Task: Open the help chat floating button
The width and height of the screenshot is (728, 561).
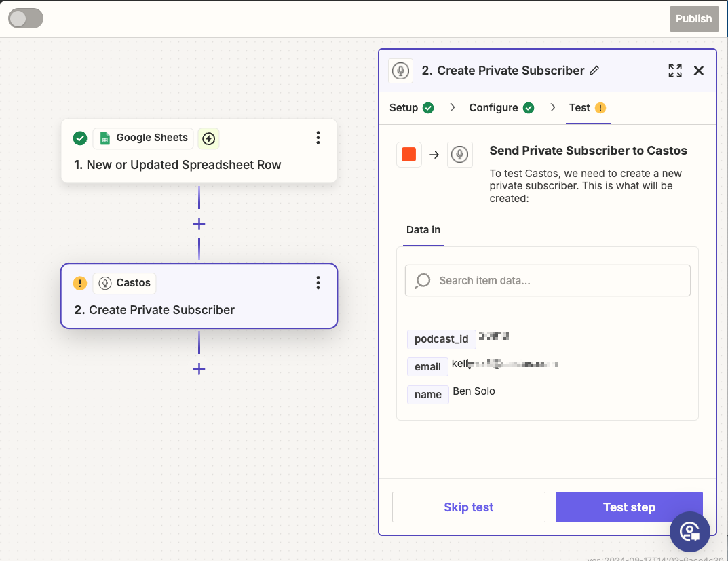Action: tap(689, 532)
